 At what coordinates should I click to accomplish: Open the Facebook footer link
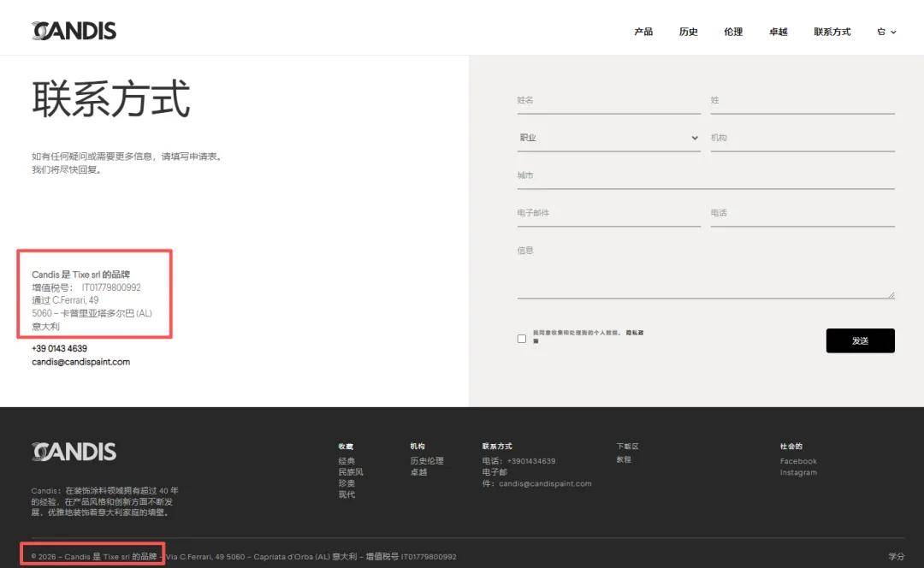point(798,461)
